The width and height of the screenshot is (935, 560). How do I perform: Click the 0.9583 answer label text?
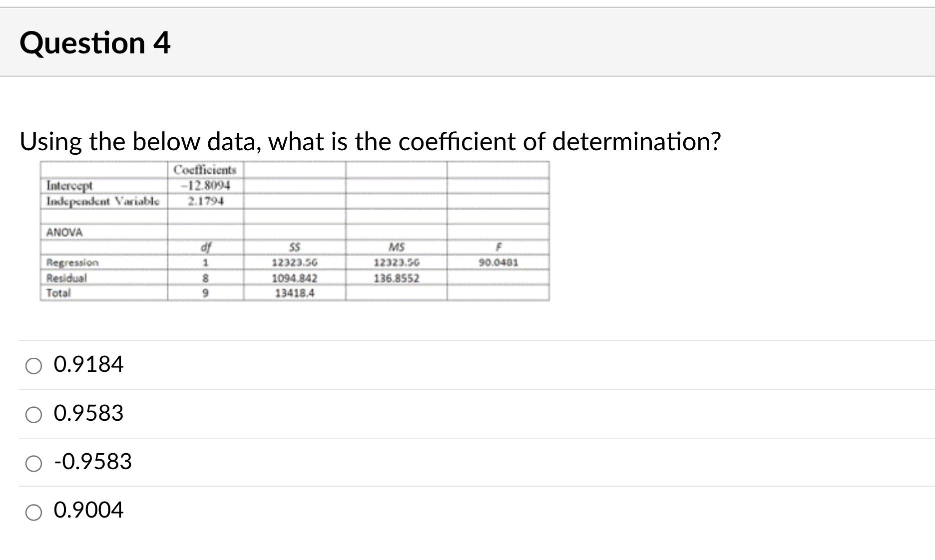[x=88, y=414]
